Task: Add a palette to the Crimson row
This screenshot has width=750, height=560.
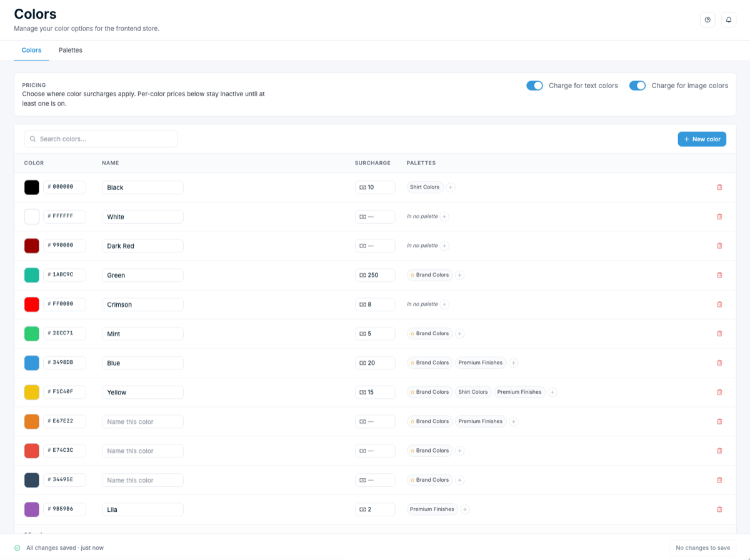Action: 444,304
